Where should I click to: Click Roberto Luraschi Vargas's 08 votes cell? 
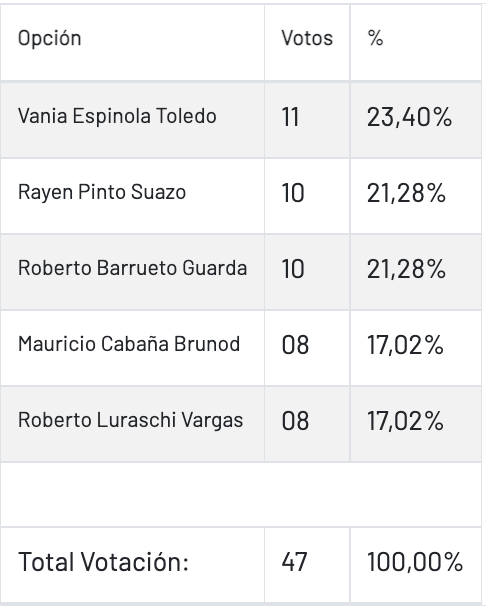coord(307,424)
